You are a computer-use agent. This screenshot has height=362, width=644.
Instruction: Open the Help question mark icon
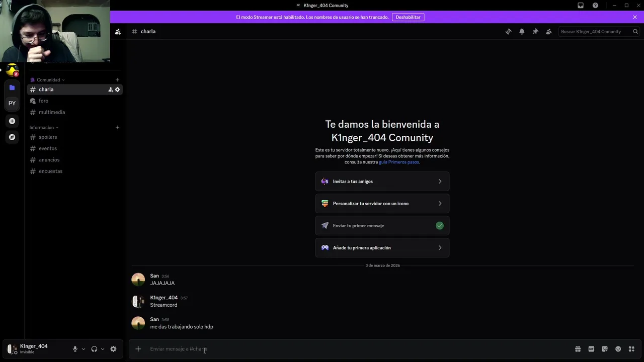595,6
